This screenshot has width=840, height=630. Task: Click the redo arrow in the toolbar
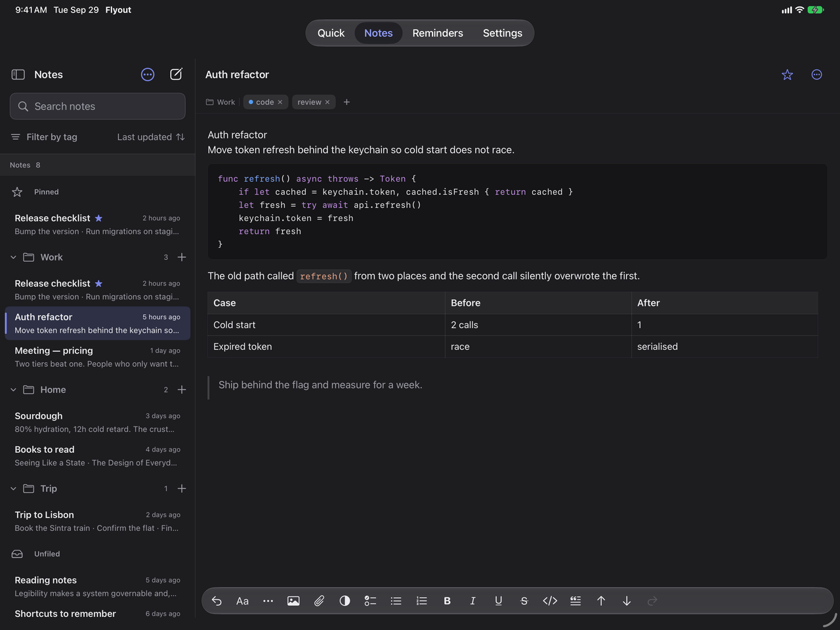pyautogui.click(x=652, y=601)
